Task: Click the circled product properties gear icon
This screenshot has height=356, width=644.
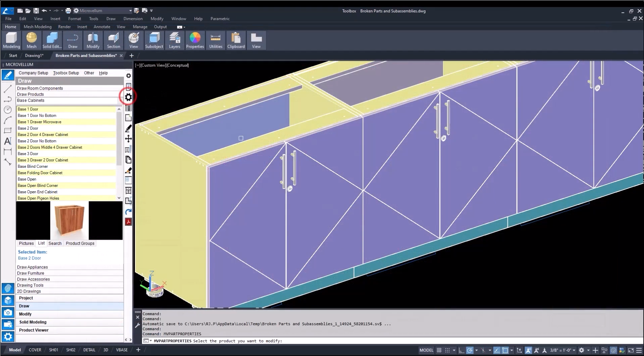Action: [128, 97]
